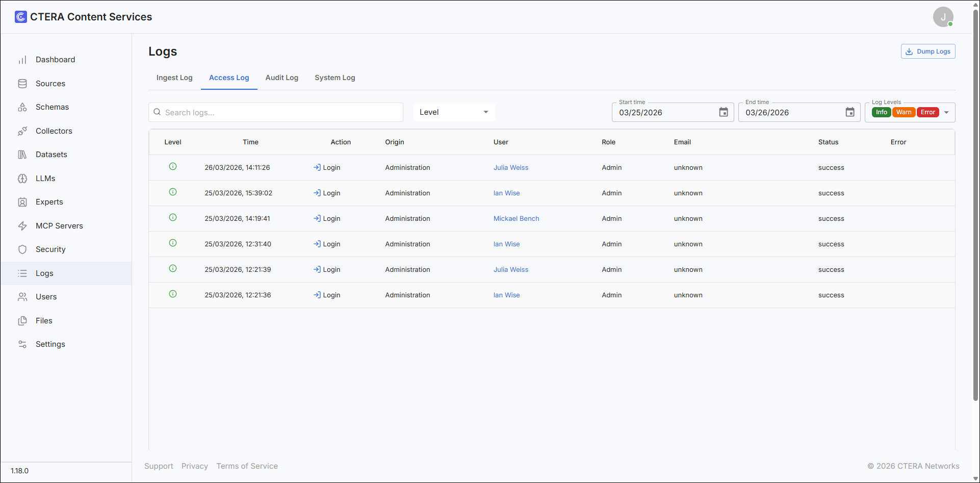Click the Dump Logs button
This screenshot has height=483, width=980.
pyautogui.click(x=928, y=52)
